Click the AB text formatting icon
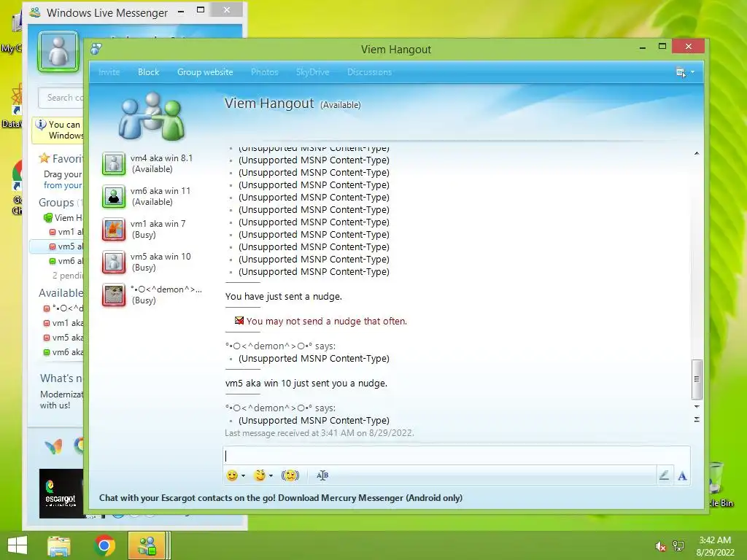This screenshot has height=560, width=747. (x=322, y=475)
